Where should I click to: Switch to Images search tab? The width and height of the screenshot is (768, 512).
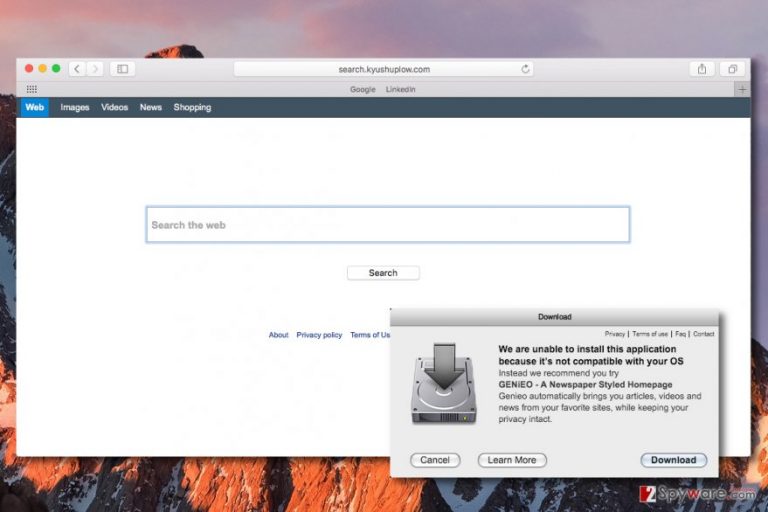click(x=75, y=107)
